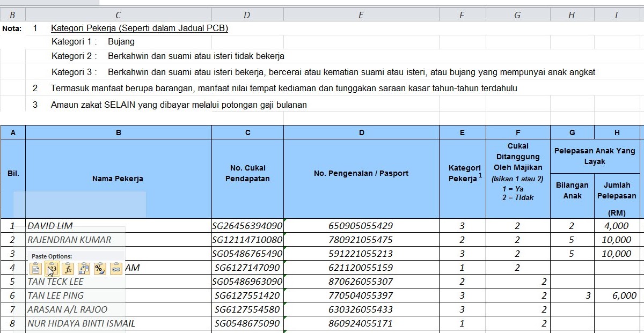Select ID number 780921055475
This screenshot has width=644, height=333.
pos(361,240)
